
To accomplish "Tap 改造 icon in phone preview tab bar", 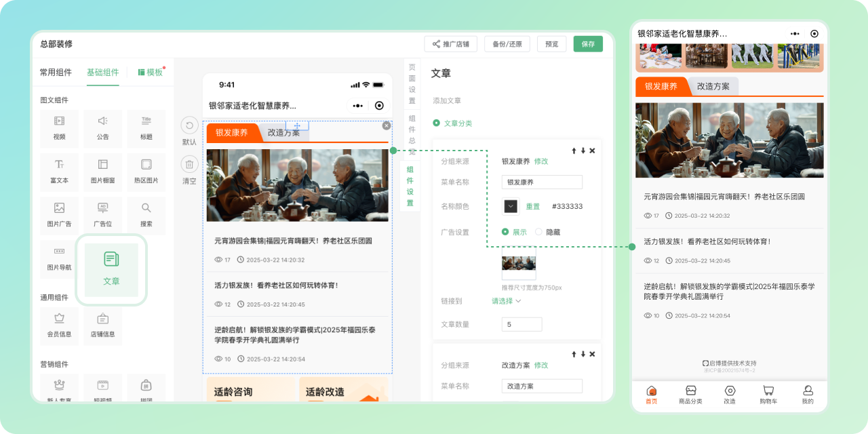I will [730, 391].
